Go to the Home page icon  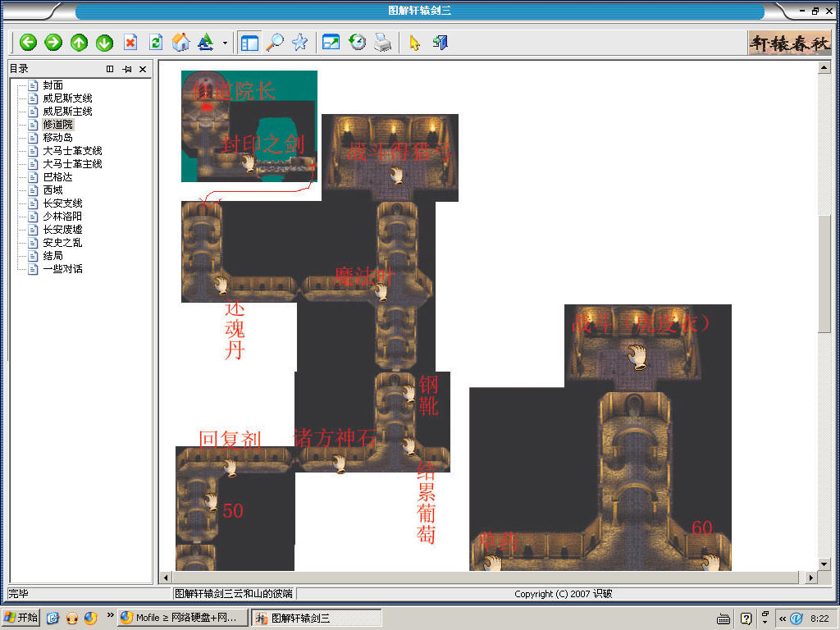(x=180, y=43)
